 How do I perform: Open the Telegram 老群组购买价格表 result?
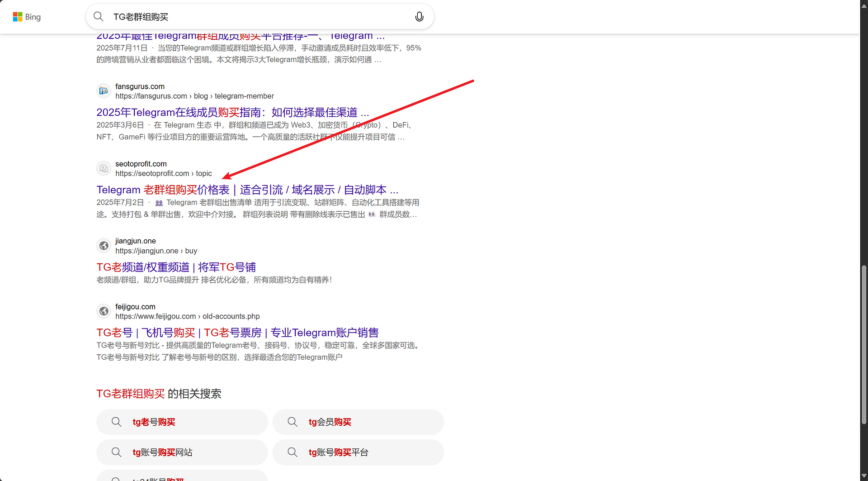tap(247, 190)
